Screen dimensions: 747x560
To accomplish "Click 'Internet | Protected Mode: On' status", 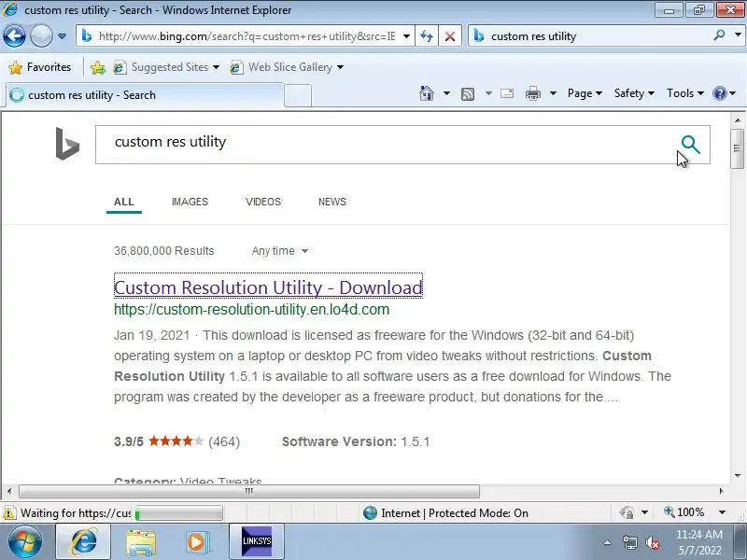I will 445,513.
